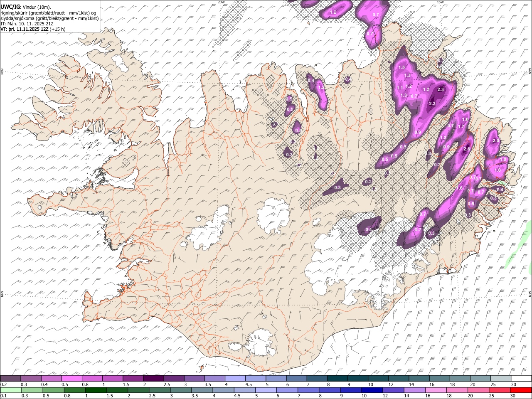This screenshot has height=399, width=532.
Task: Select the darkest purple snow-scale swatch labeled 2
Action: pos(153,379)
